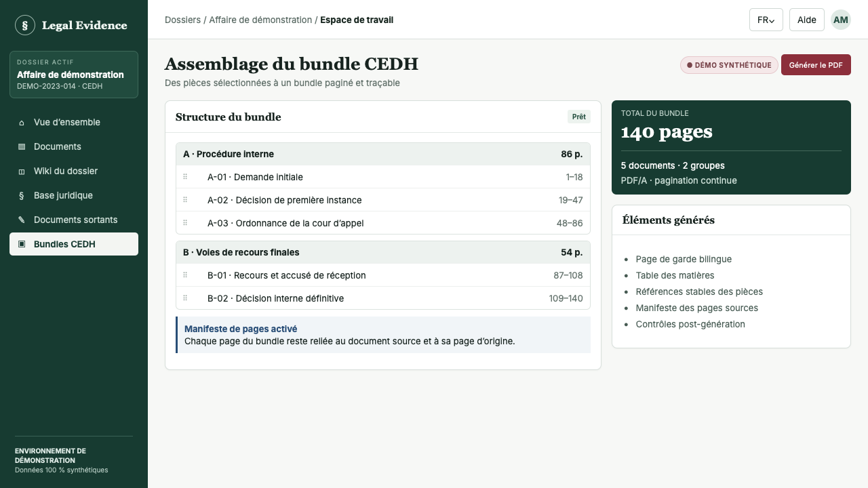Collapse group A · Procédure interne header
This screenshot has width=868, height=488.
383,154
